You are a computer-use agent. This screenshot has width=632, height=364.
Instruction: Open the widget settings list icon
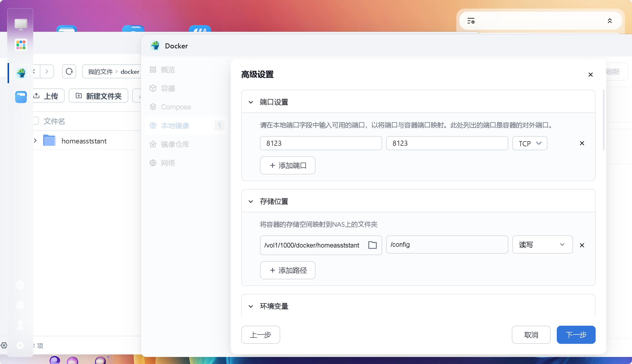pos(471,21)
